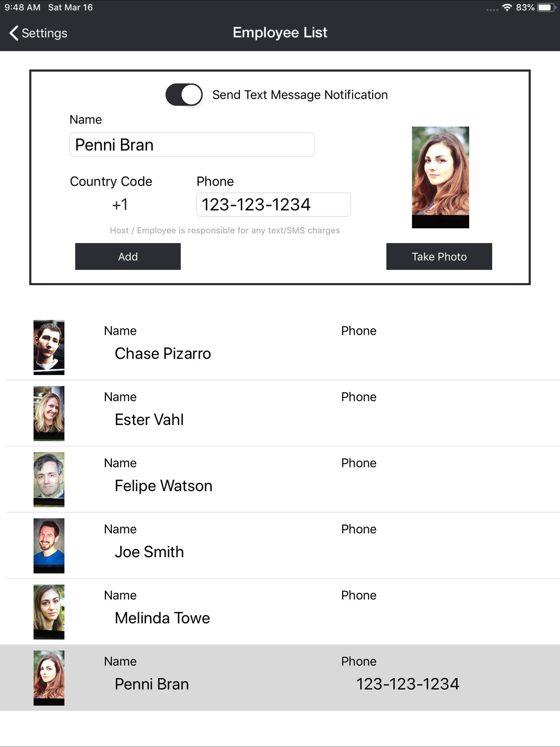Select Penni Bran's list photo thumbnail
This screenshot has height=747, width=560.
pos(49,678)
